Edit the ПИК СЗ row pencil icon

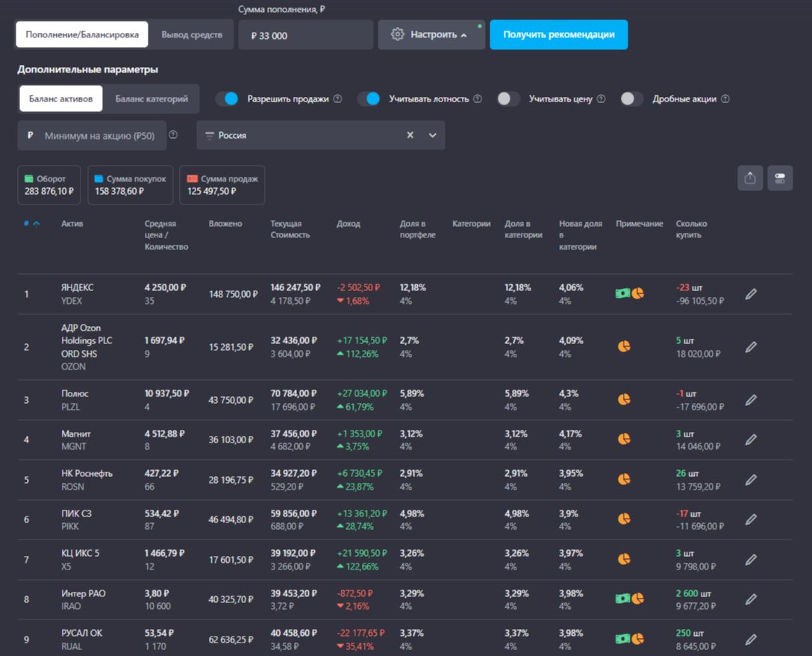click(751, 519)
